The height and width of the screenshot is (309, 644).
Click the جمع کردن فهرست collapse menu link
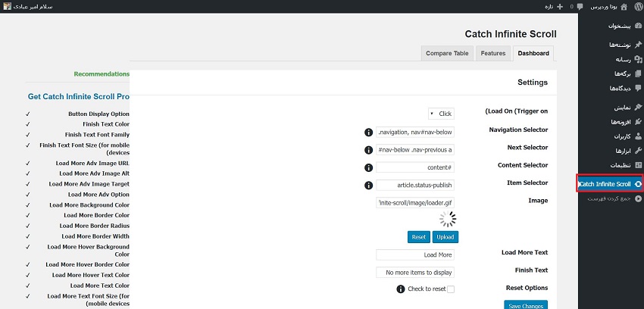tap(609, 198)
